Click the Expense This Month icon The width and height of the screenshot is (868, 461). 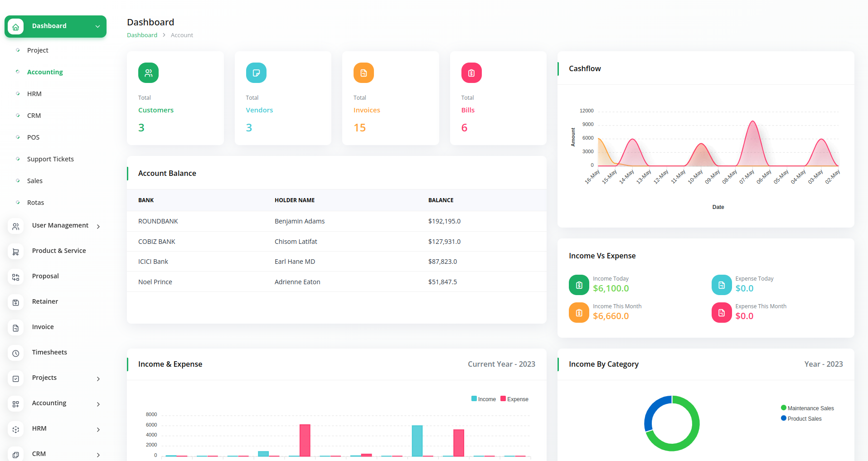(722, 313)
